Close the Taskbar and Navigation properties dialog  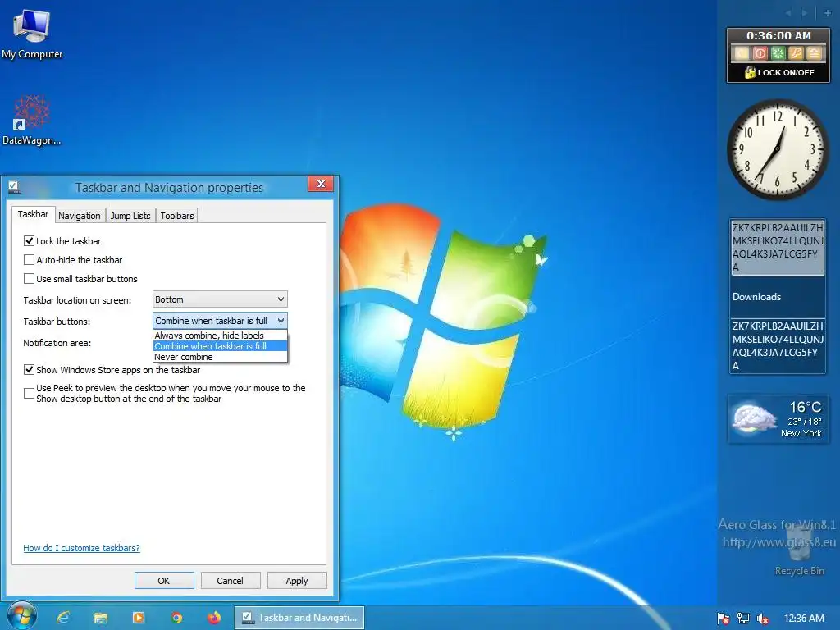click(x=321, y=184)
